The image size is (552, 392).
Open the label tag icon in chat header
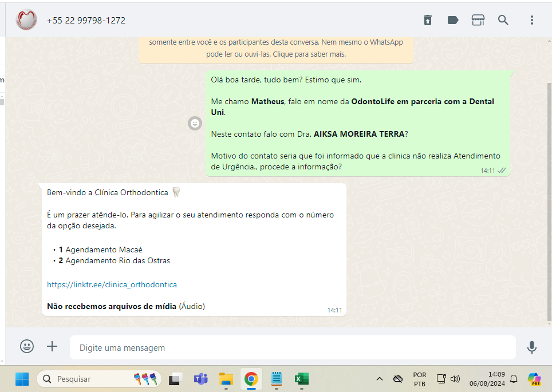click(x=453, y=20)
